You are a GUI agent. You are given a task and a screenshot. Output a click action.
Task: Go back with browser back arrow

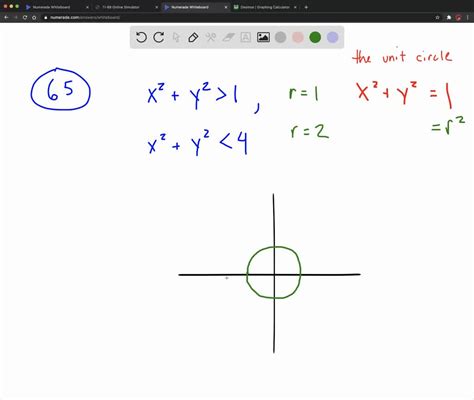pos(6,17)
